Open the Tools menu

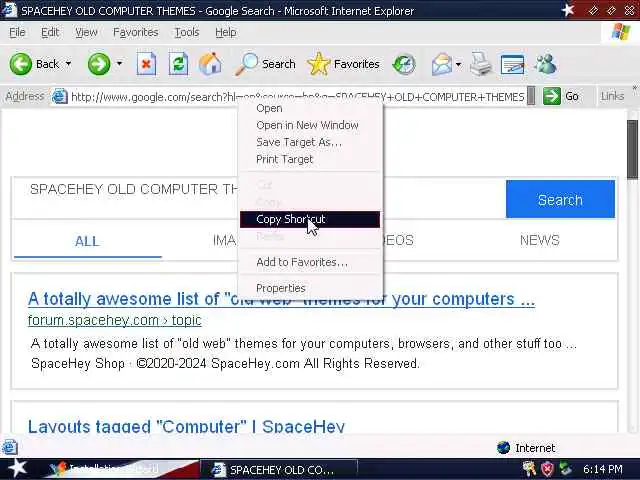(187, 32)
